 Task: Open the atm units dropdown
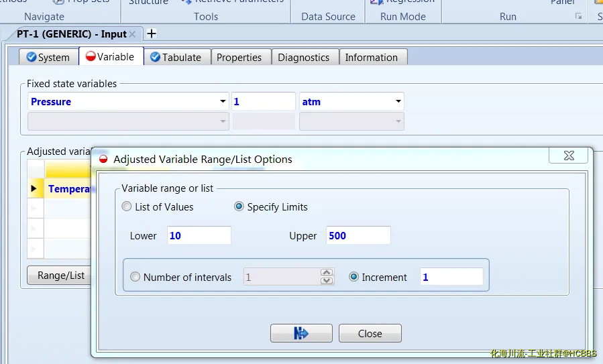tap(398, 102)
